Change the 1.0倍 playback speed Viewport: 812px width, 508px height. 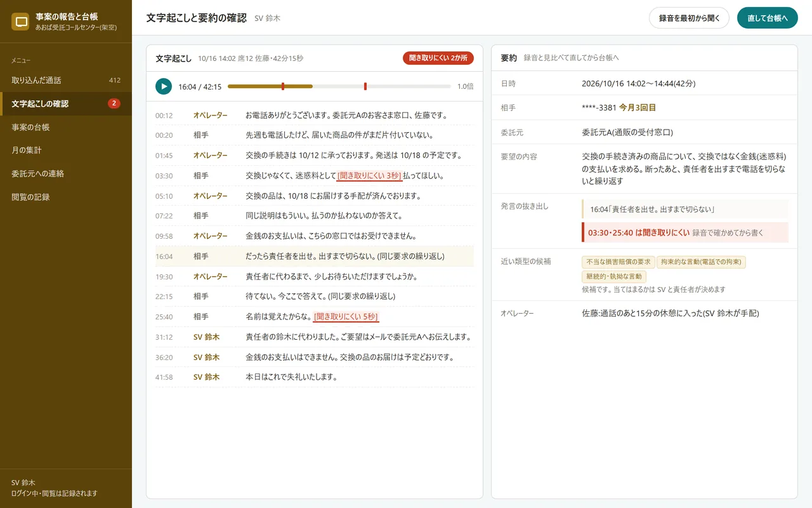coord(466,86)
